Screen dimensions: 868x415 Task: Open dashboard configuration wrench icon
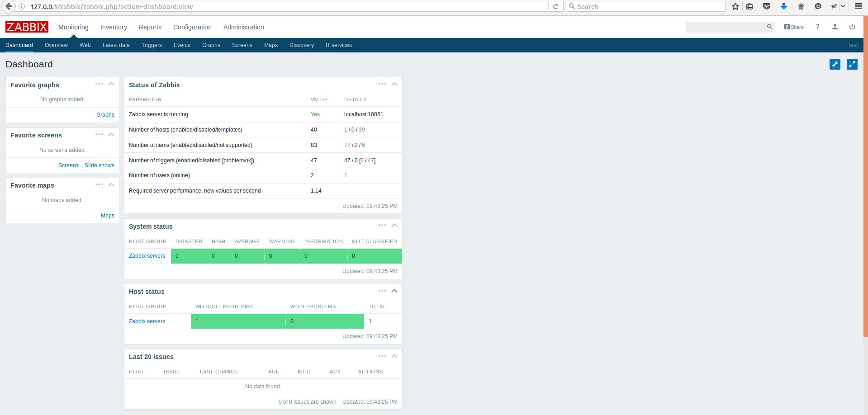(835, 64)
